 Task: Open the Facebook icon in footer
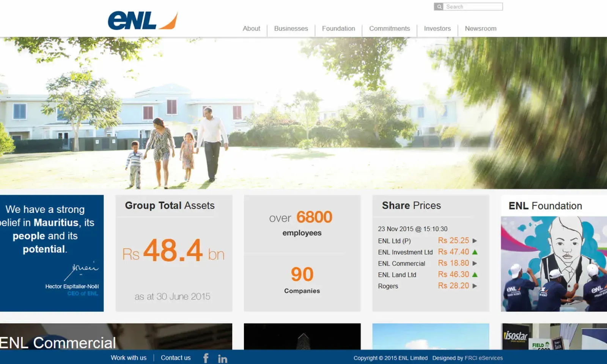(x=206, y=358)
